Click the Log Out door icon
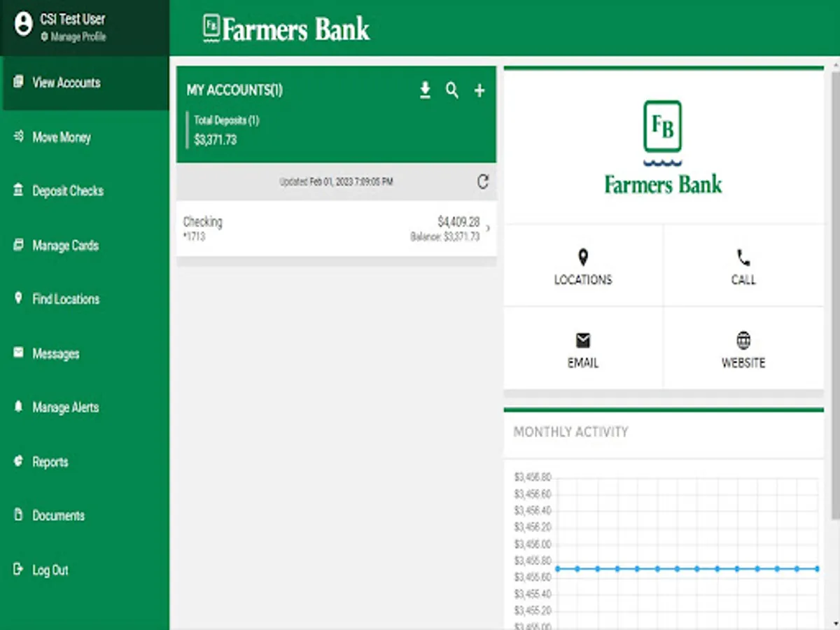 point(18,569)
